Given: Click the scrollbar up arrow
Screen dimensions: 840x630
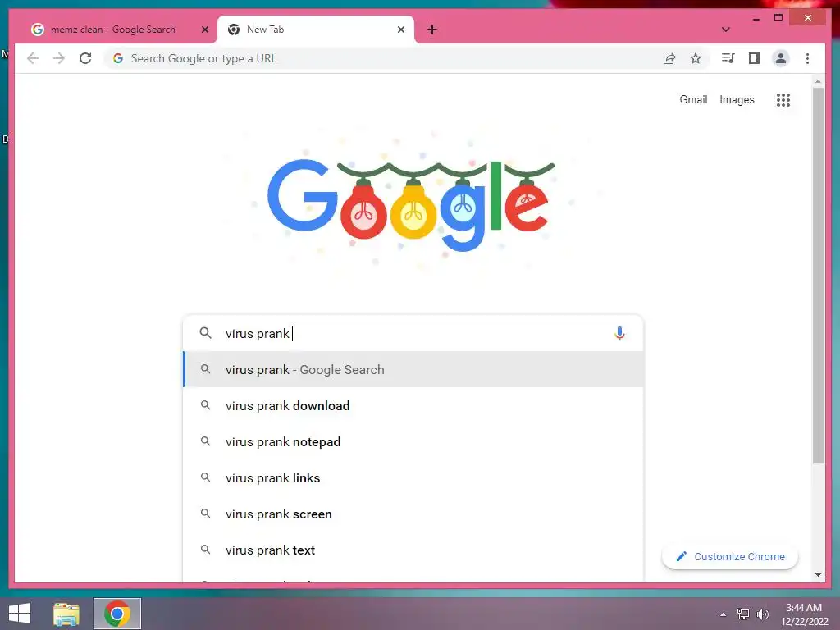Looking at the screenshot, I should [x=818, y=81].
